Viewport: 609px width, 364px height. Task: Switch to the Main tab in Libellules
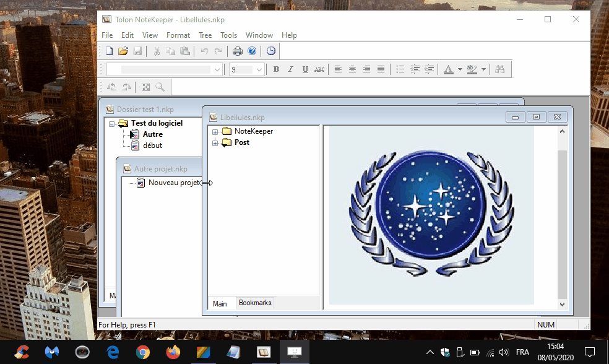tap(220, 304)
